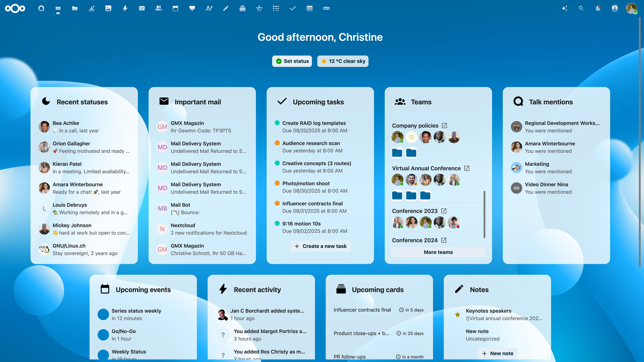Open the Calendar app icon
Viewport: 644px width, 362px height.
pos(175,8)
